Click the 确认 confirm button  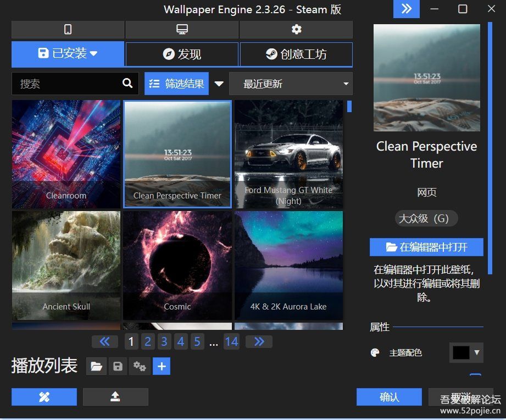click(389, 397)
